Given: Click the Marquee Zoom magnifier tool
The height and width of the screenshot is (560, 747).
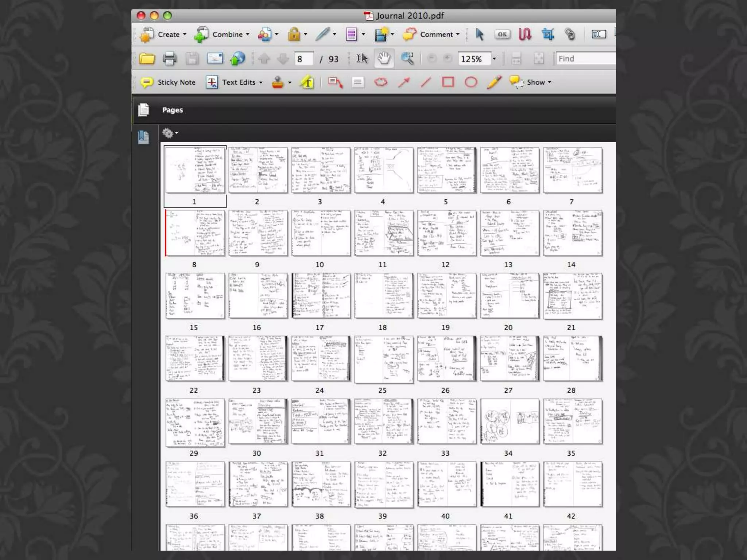Looking at the screenshot, I should pos(407,59).
